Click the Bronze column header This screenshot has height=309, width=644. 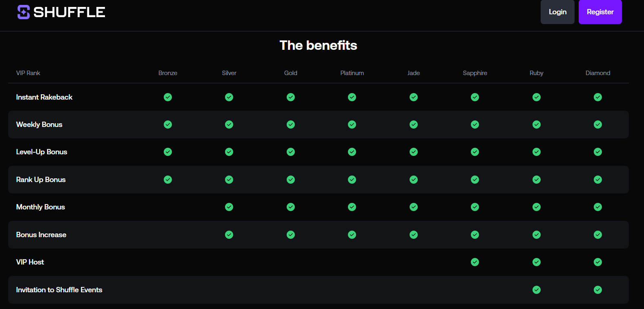168,73
